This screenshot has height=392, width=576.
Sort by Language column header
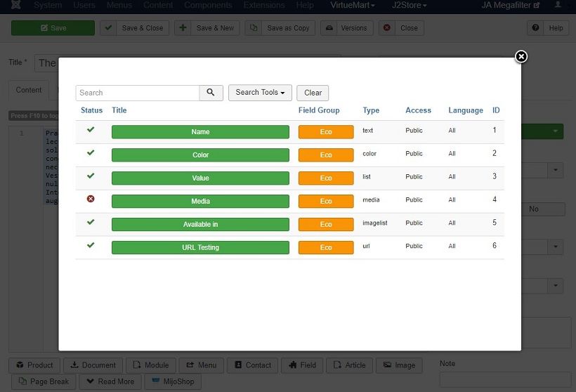click(x=466, y=110)
